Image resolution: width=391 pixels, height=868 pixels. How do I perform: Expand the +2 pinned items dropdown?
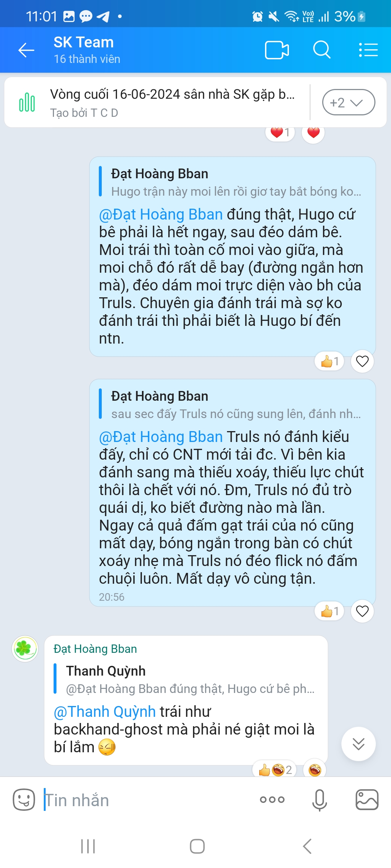tap(349, 102)
